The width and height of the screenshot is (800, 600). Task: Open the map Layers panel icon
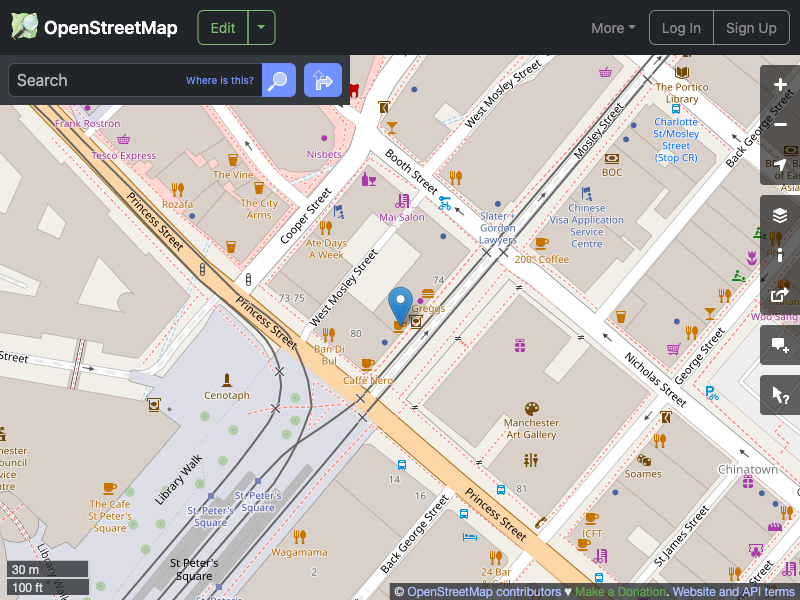tap(780, 214)
